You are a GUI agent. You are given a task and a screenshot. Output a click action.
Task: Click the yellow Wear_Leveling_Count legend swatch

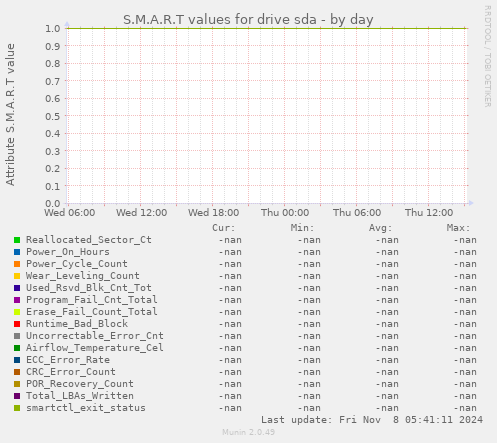point(17,276)
